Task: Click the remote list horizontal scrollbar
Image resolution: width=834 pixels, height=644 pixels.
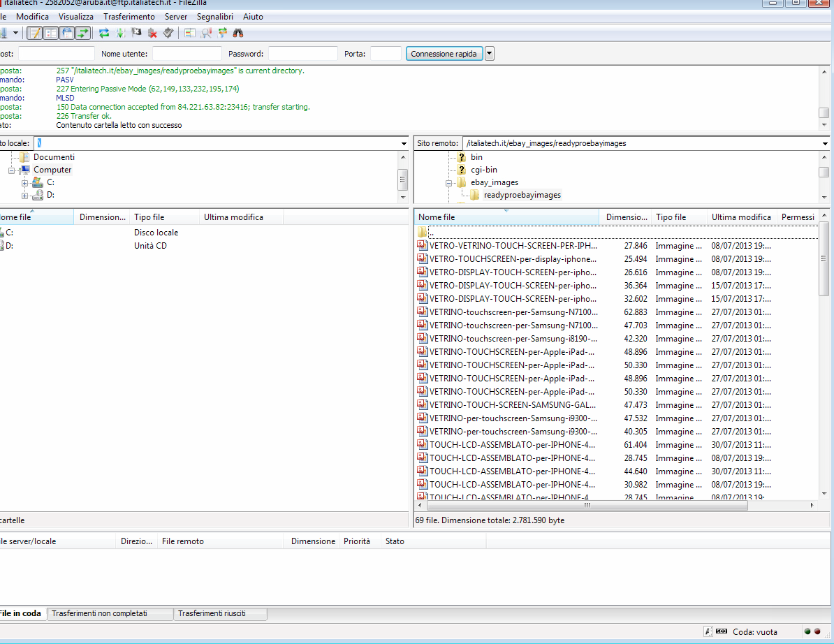Action: [586, 505]
